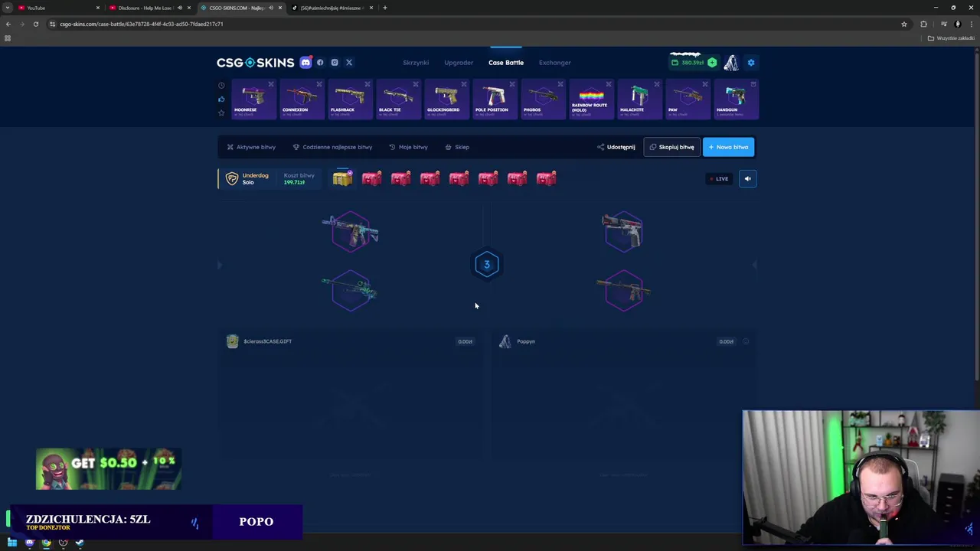The height and width of the screenshot is (551, 980).
Task: Show best drops thumbs-up icon
Action: point(221,99)
